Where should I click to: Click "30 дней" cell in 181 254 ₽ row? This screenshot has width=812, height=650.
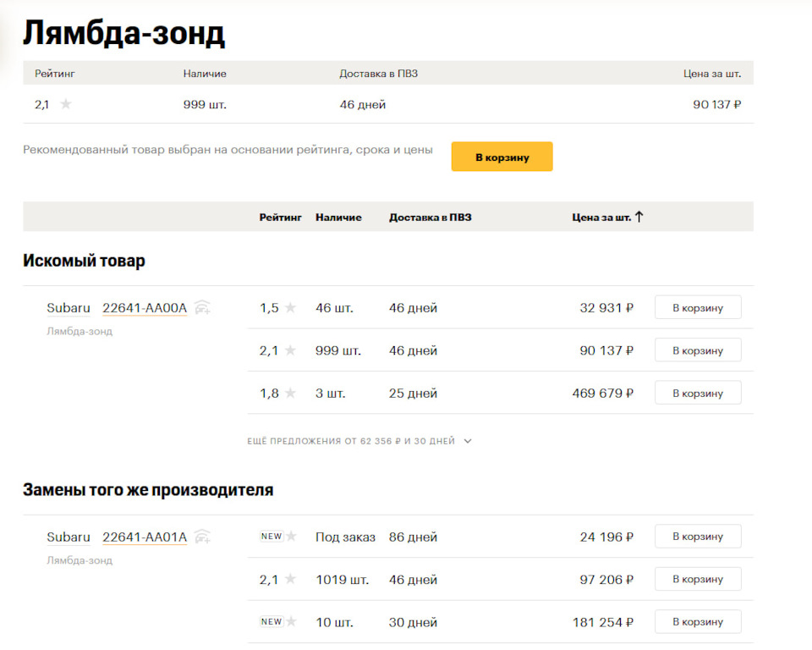[413, 622]
